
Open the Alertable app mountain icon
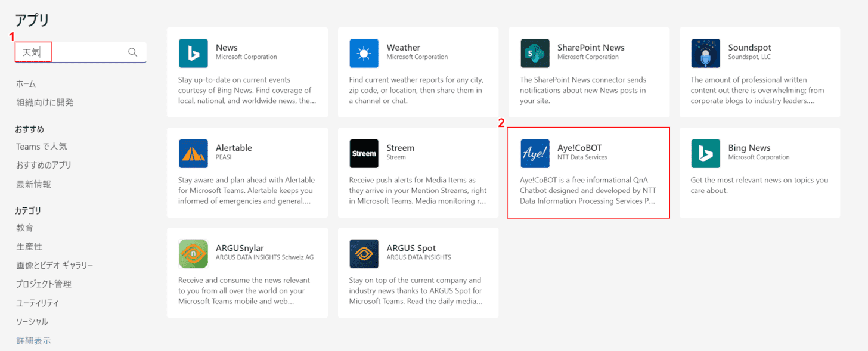[x=193, y=154]
